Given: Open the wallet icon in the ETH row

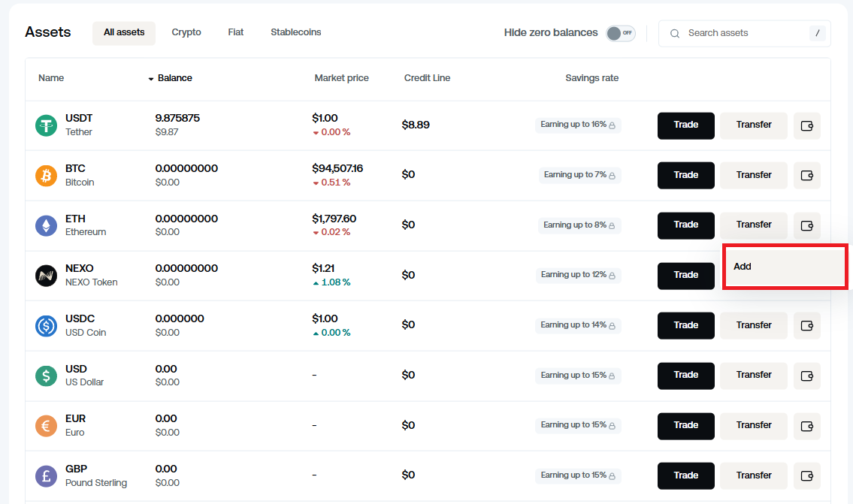Looking at the screenshot, I should 806,225.
